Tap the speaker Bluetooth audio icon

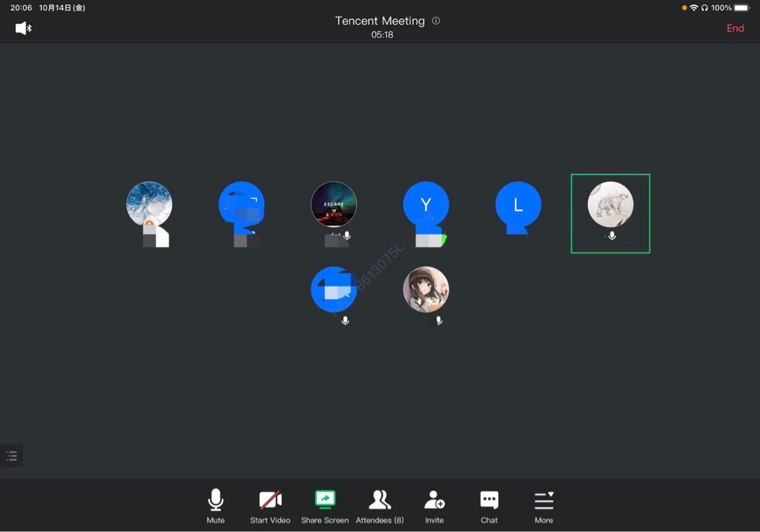point(23,28)
